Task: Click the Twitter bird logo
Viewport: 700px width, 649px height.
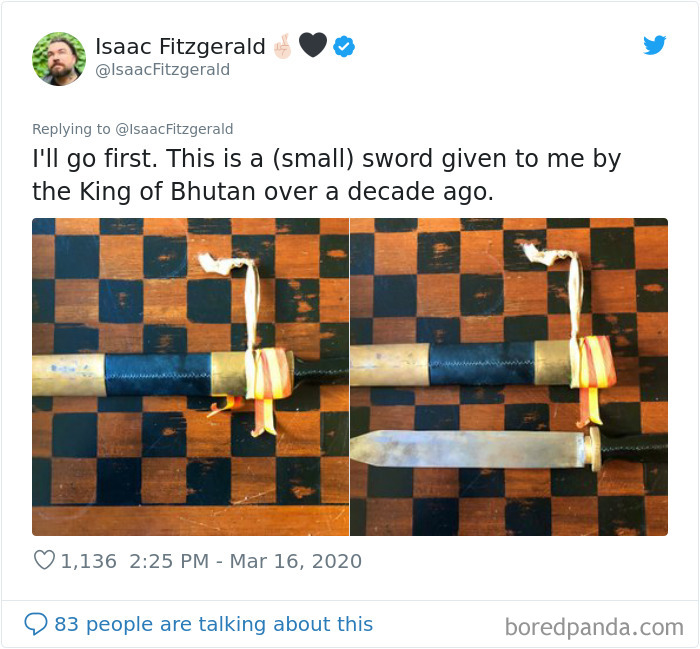Action: click(654, 45)
